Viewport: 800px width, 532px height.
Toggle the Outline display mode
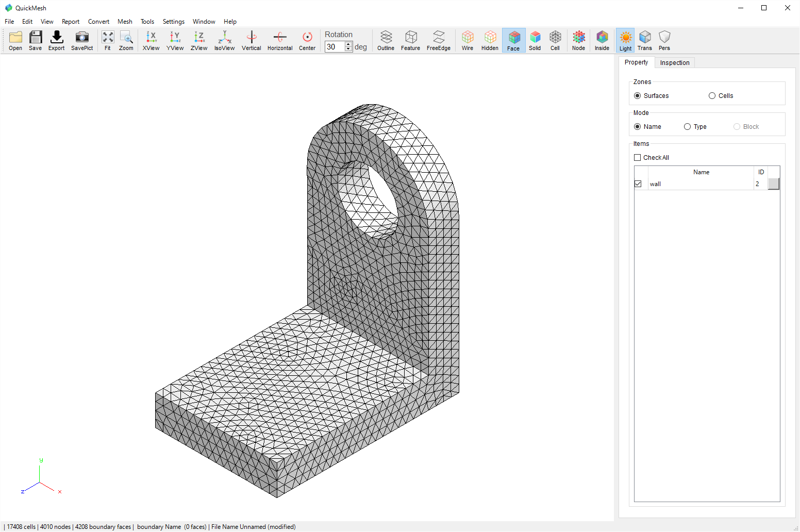pyautogui.click(x=386, y=40)
